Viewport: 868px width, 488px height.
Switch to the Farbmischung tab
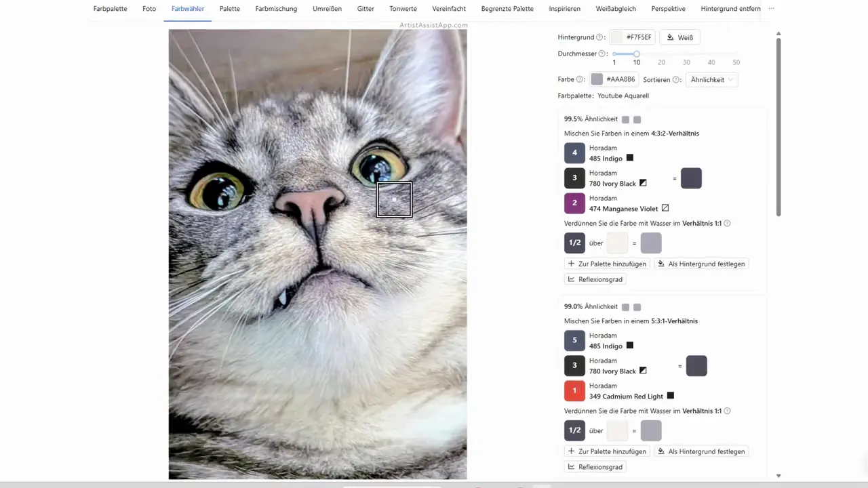(275, 9)
